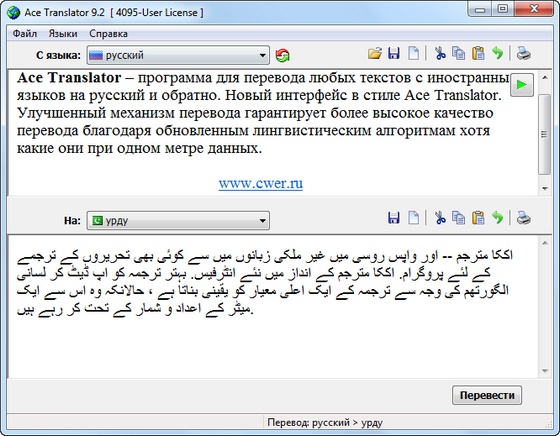Create new blank source document

[x=413, y=54]
